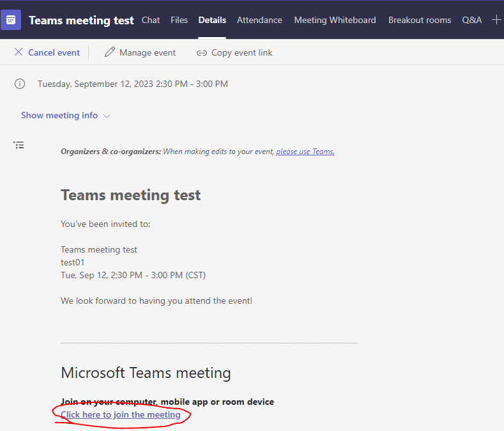Switch to Breakout rooms tab
Screen dimensions: 504x431
420,20
